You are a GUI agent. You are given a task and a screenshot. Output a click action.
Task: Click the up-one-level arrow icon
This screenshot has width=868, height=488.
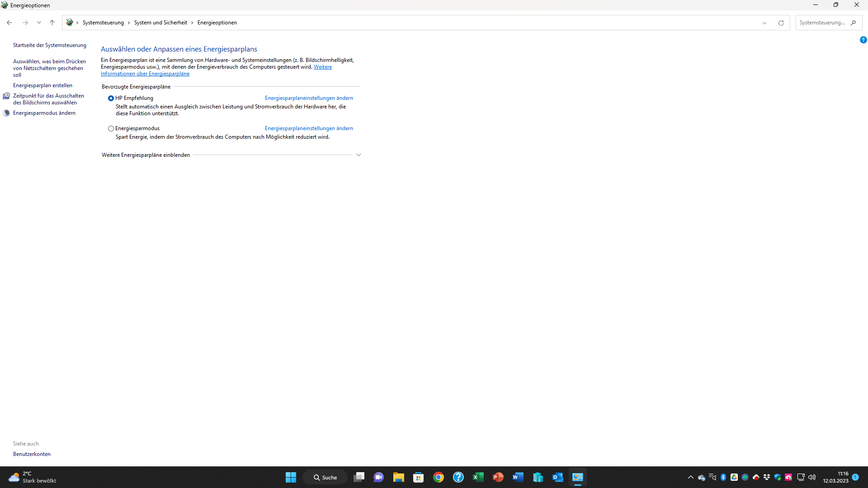pos(52,23)
